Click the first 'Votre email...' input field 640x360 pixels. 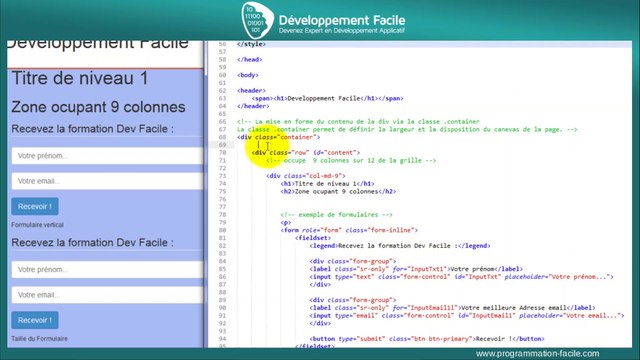point(107,181)
